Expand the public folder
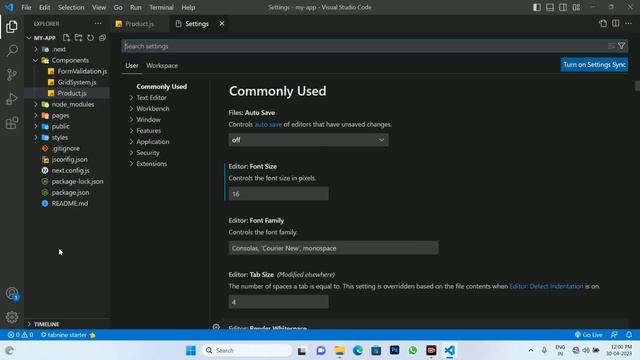The width and height of the screenshot is (640, 360). [36, 126]
